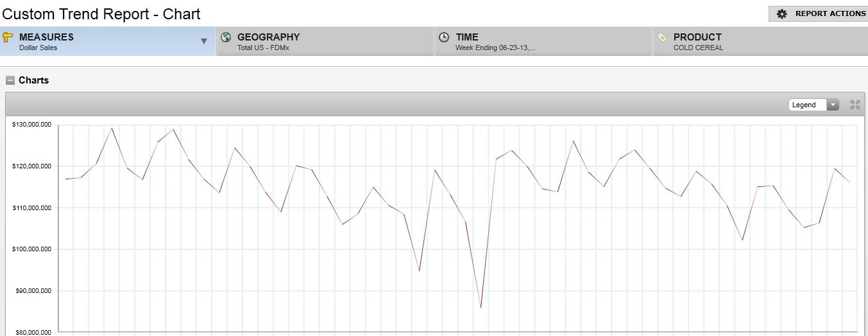Viewport: 868px width, 336px height.
Task: Click the Charts section heading text
Action: pyautogui.click(x=33, y=80)
